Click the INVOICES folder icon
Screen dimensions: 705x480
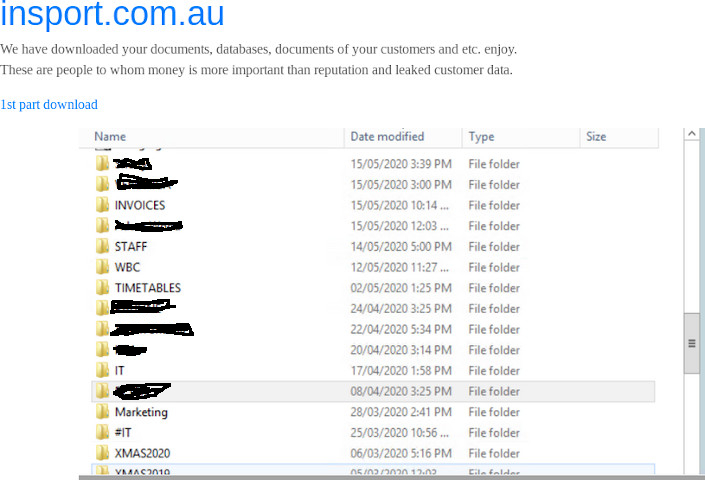point(102,205)
